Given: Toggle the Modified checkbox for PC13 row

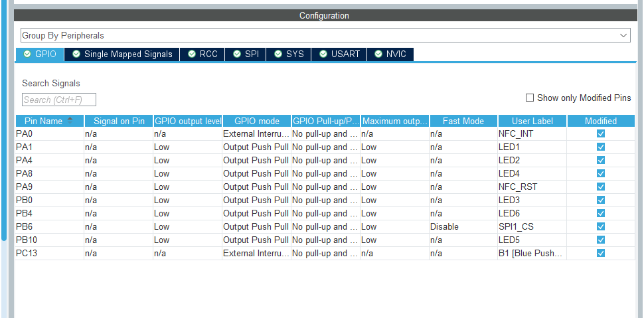Looking at the screenshot, I should click(x=601, y=253).
